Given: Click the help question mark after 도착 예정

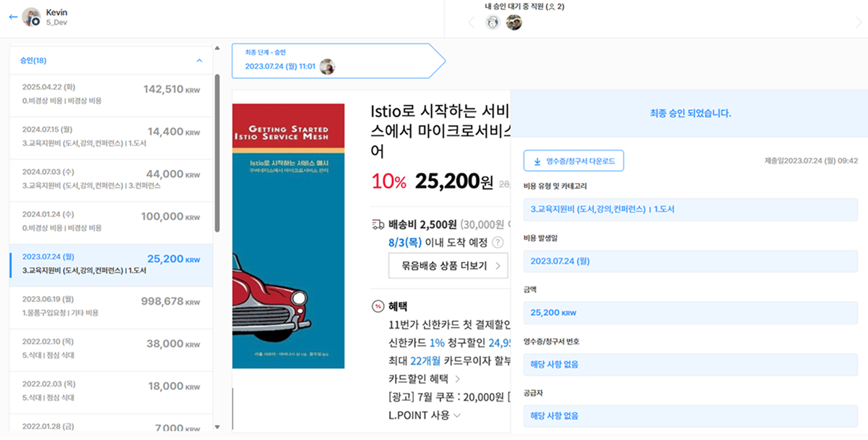Looking at the screenshot, I should click(498, 242).
